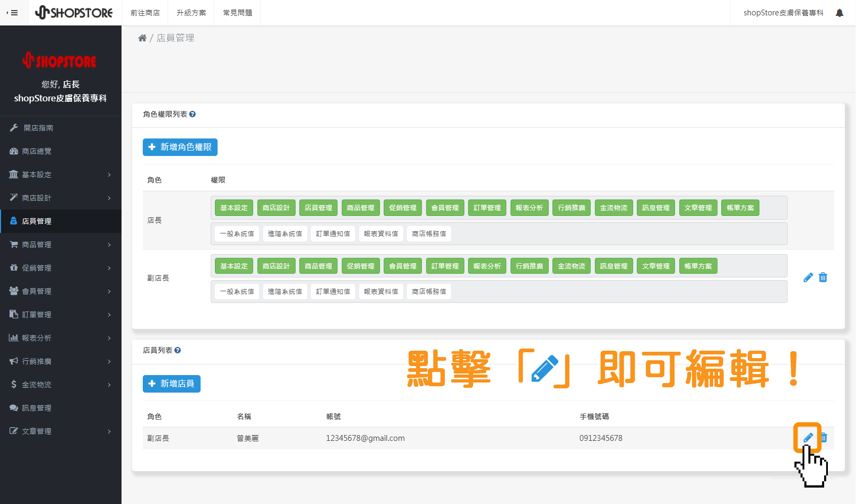Screen dimensions: 856x504
Task: Open 訊息管理 in the sidebar
Action: pos(60,408)
